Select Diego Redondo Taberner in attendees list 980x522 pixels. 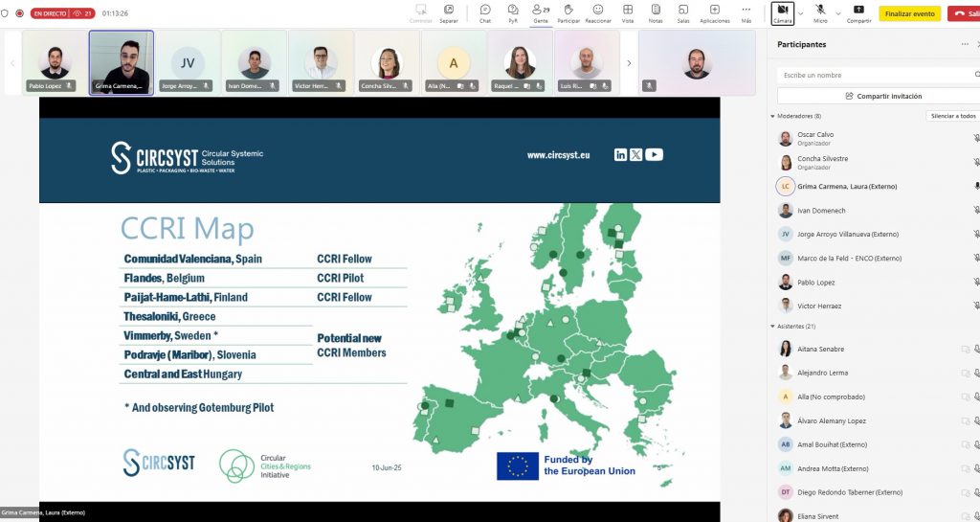[x=875, y=492]
